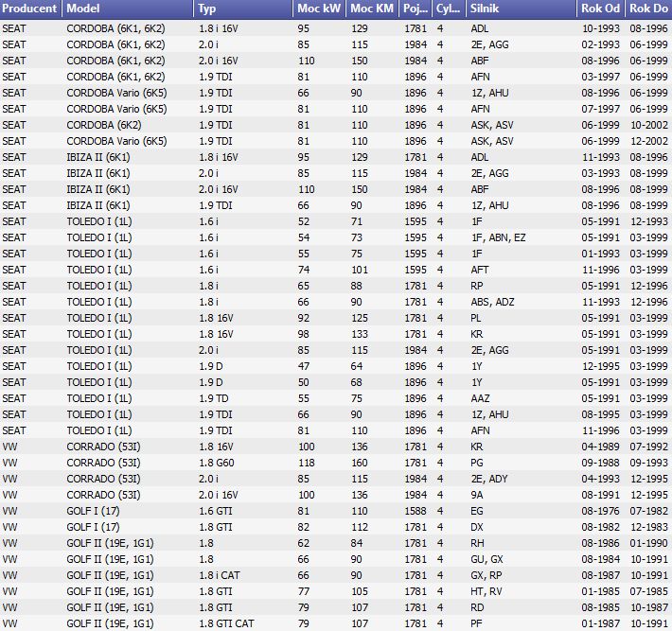The height and width of the screenshot is (631, 672).
Task: Click the '1.8 G60' type cell
Action: click(217, 463)
